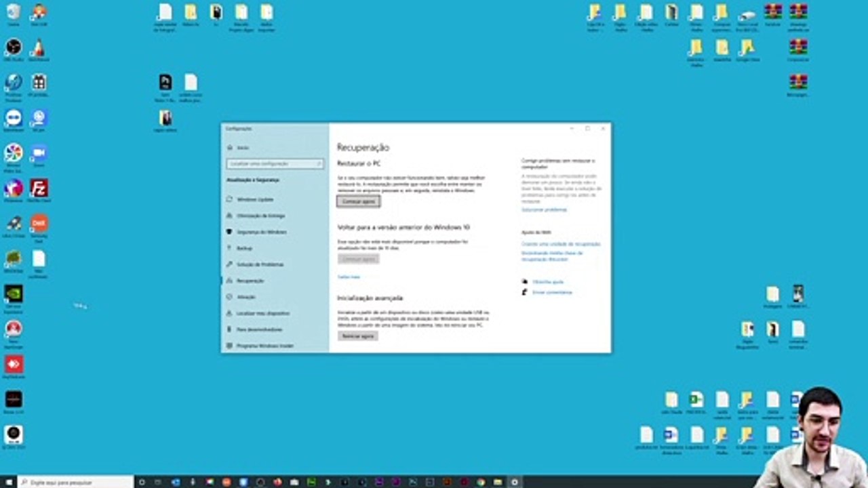Open the Photoshop file icon on desktop
The image size is (868, 488).
(165, 83)
